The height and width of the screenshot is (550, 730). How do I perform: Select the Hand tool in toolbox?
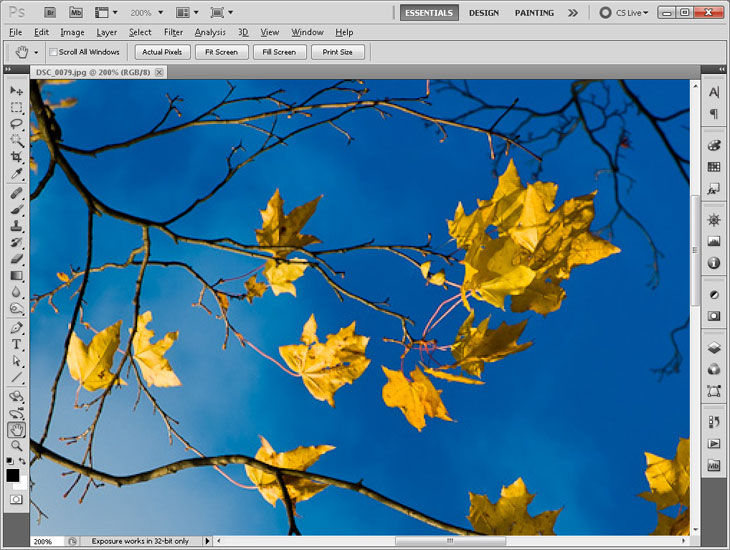click(x=16, y=430)
